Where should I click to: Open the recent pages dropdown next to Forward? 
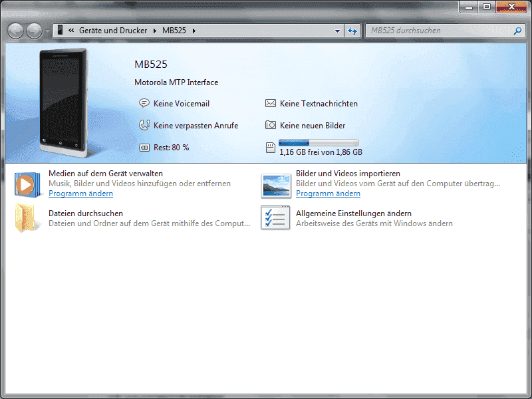click(x=47, y=31)
